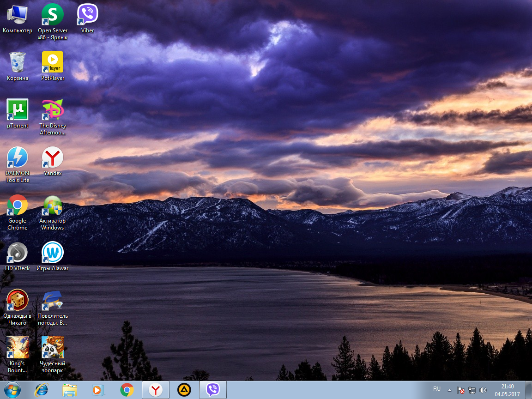Click the DAEMON Tools Lite shortcut
532x399 pixels.
[18, 158]
